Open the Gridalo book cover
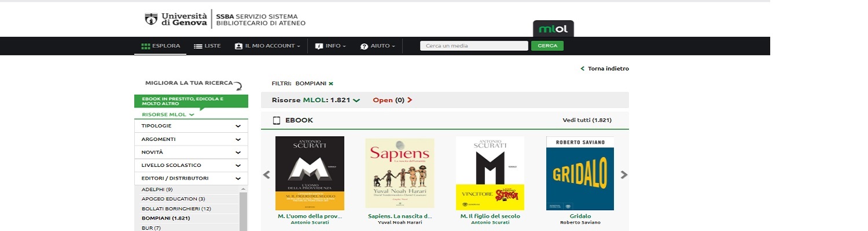 (580, 173)
